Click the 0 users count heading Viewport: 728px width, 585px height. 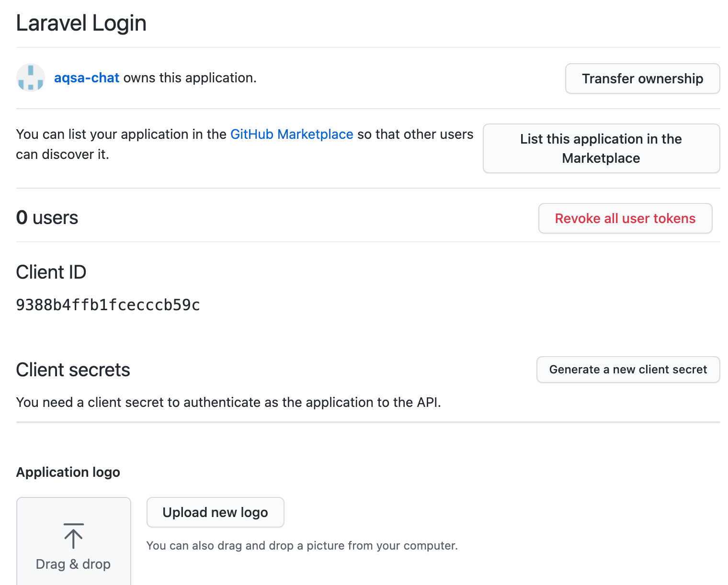click(x=47, y=218)
